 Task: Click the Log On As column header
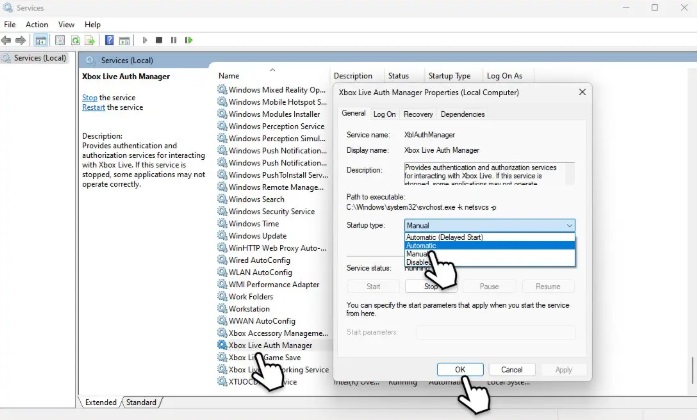coord(508,76)
